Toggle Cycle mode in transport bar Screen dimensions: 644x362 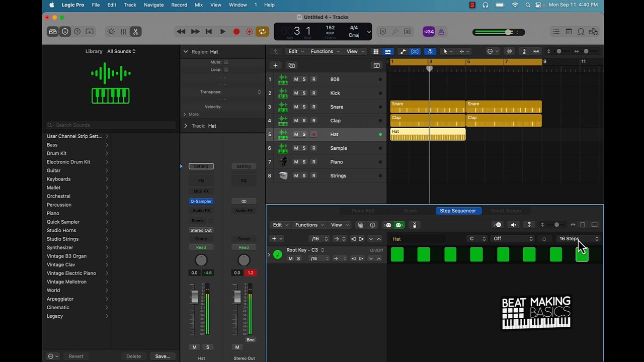[262, 32]
